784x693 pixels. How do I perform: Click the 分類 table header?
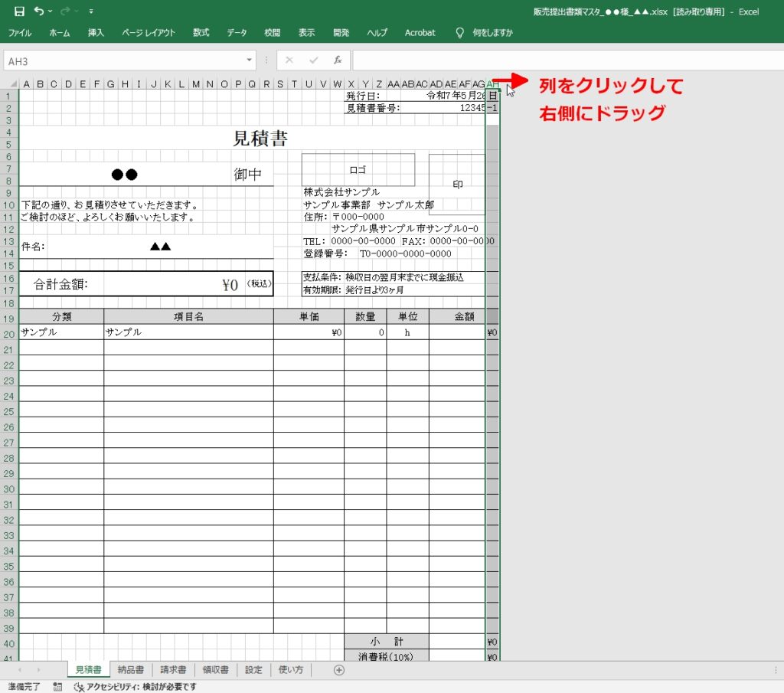tap(61, 316)
